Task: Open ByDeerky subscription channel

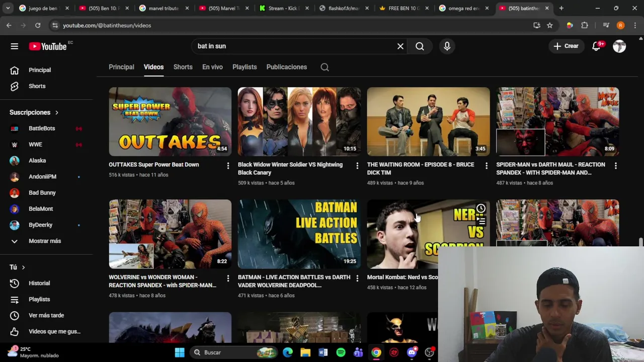Action: click(40, 225)
